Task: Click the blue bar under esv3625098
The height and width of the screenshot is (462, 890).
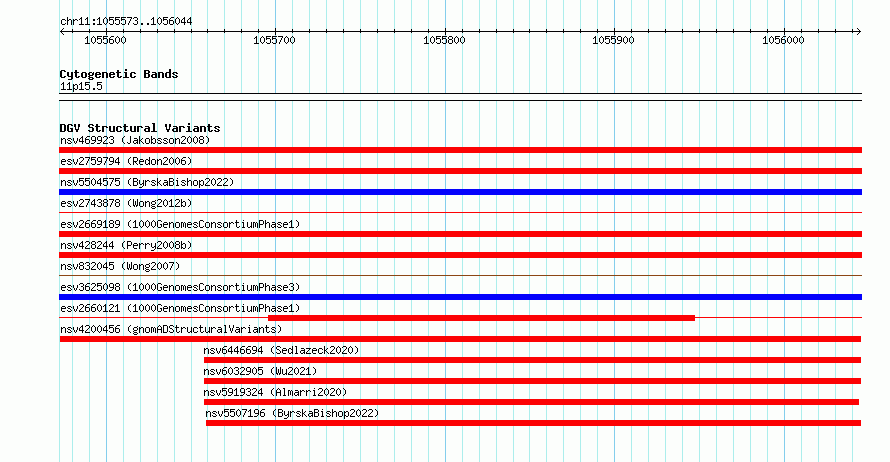Action: [460, 297]
